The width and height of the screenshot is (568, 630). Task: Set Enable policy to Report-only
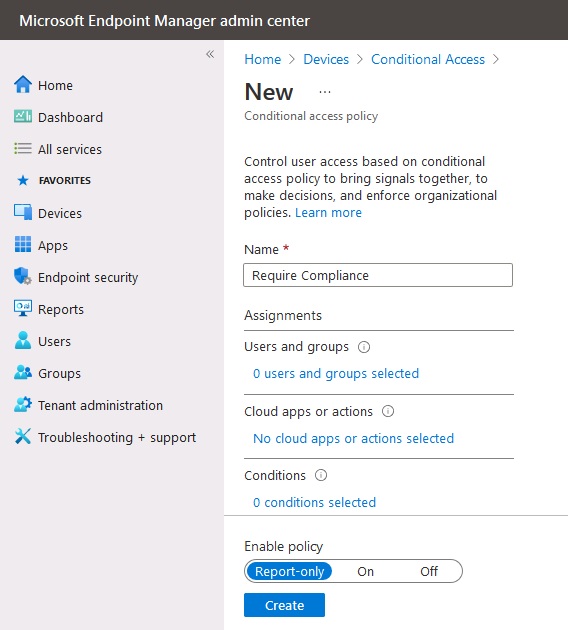coord(289,571)
